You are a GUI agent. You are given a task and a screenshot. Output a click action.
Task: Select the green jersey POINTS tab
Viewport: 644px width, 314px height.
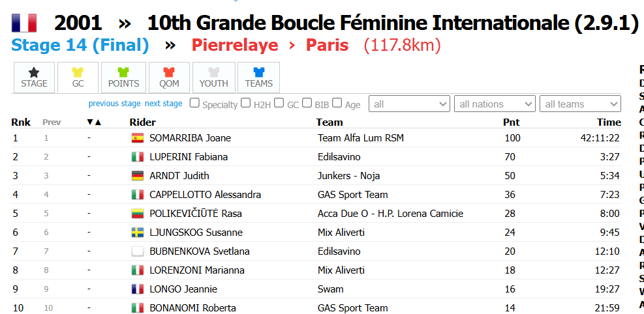coord(123,78)
